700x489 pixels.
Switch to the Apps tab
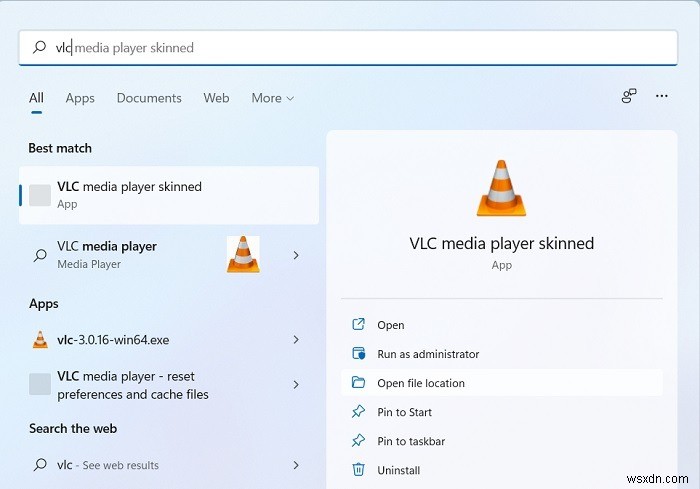pyautogui.click(x=80, y=98)
